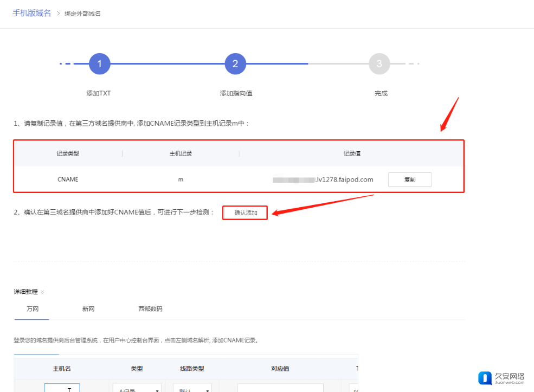Open the 默认 line type dropdown

[x=192, y=389]
